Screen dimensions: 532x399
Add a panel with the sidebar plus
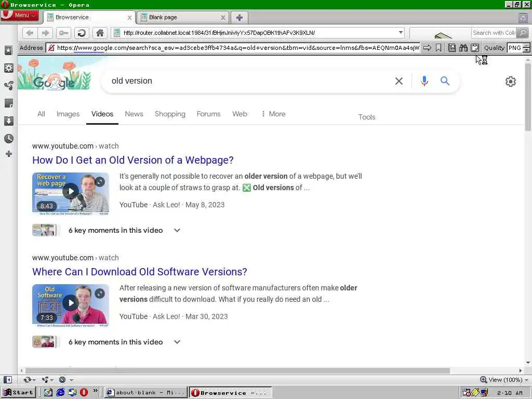click(x=9, y=154)
